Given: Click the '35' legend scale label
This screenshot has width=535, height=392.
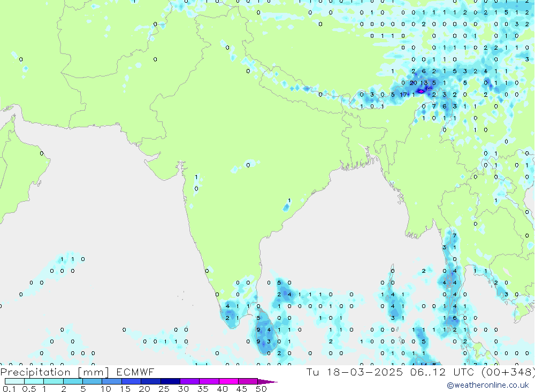Looking at the screenshot, I should click(203, 389).
